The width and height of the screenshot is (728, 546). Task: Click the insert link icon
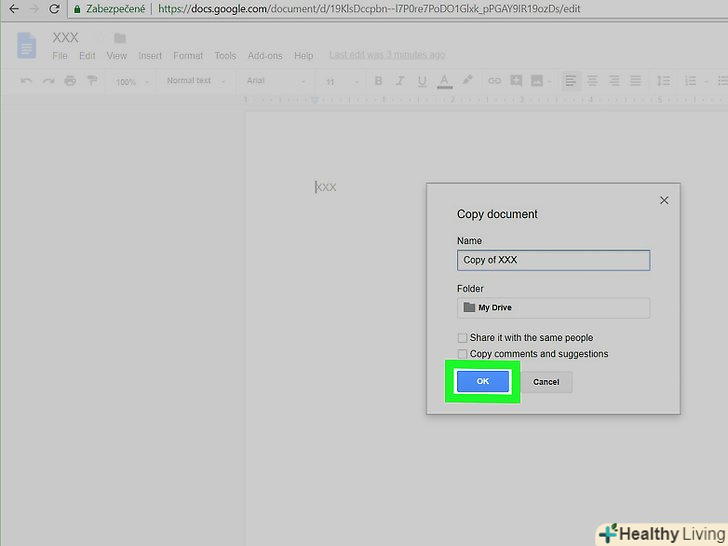(x=494, y=81)
